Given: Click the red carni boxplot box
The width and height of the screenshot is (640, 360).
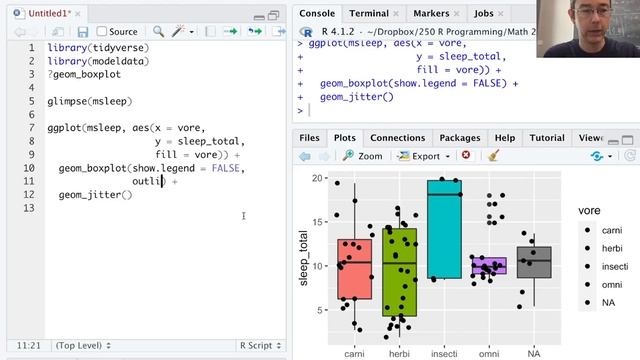Looking at the screenshot, I should click(x=355, y=269).
